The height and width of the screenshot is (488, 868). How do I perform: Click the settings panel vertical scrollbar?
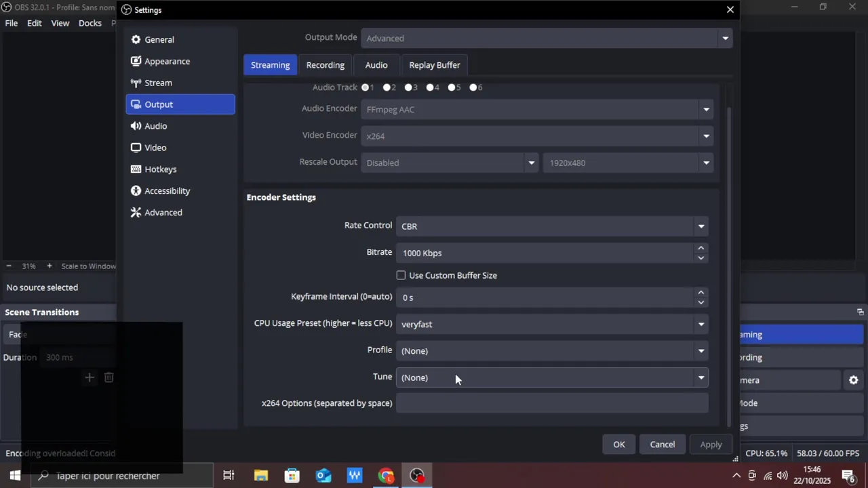tap(730, 268)
